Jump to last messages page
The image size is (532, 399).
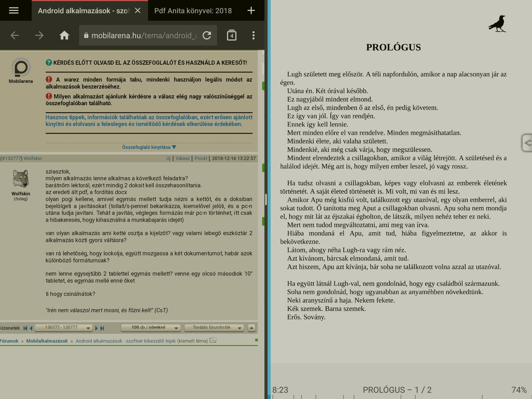102,328
